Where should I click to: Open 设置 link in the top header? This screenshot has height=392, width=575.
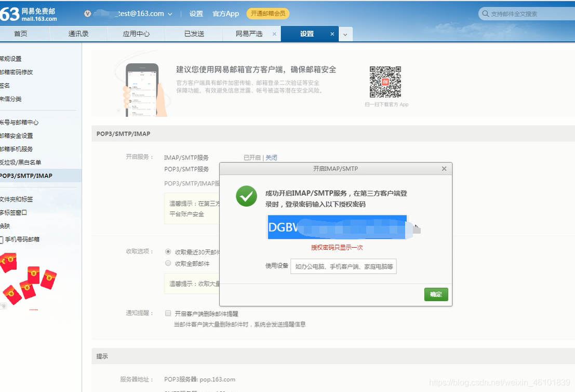196,13
